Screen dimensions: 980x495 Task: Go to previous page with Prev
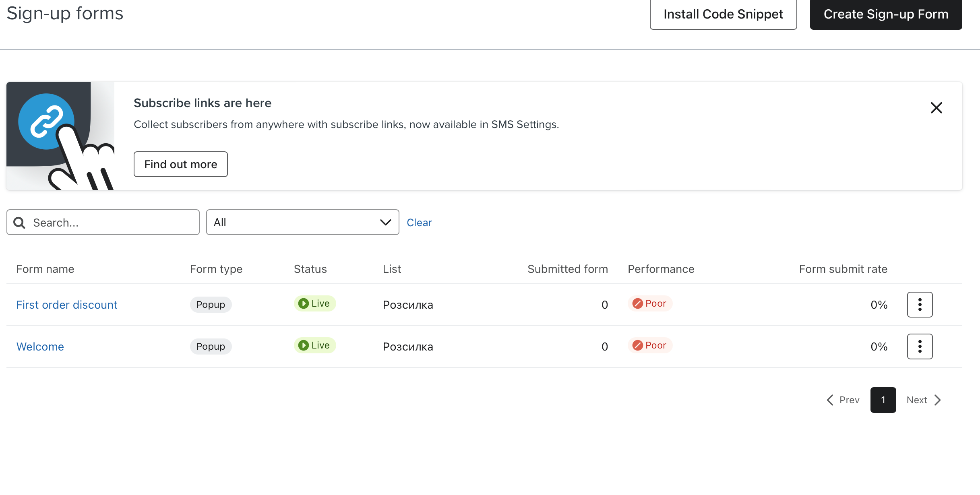843,400
